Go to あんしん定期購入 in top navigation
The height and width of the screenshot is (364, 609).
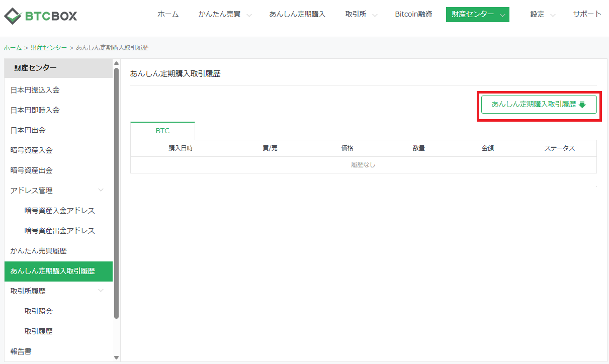(x=297, y=14)
